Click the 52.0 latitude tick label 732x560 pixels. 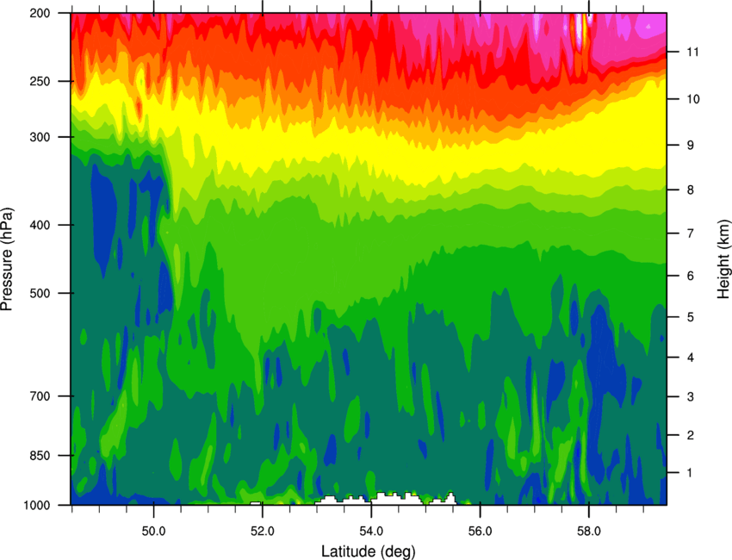pos(263,531)
